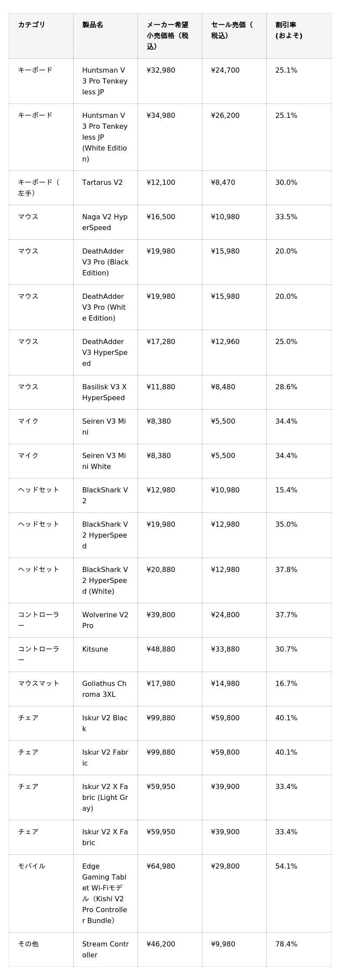The image size is (348, 980).
Task: Select the モバイル category cell
Action: click(32, 866)
